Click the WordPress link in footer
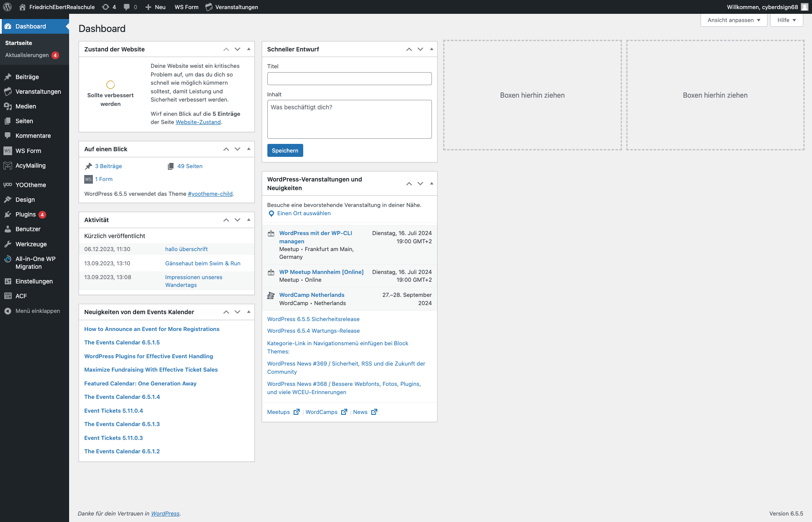 (165, 514)
